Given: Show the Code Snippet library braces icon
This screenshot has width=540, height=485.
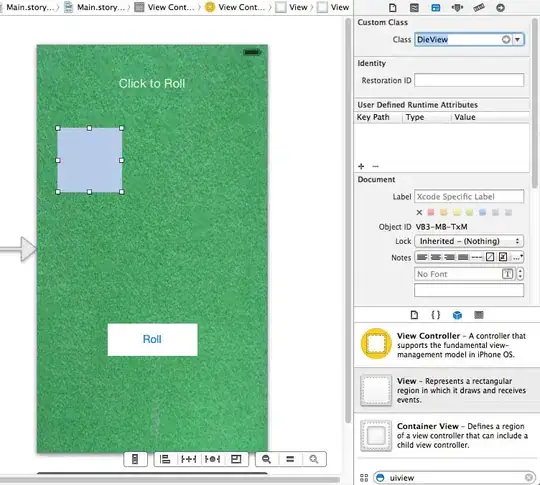Looking at the screenshot, I should coord(436,315).
